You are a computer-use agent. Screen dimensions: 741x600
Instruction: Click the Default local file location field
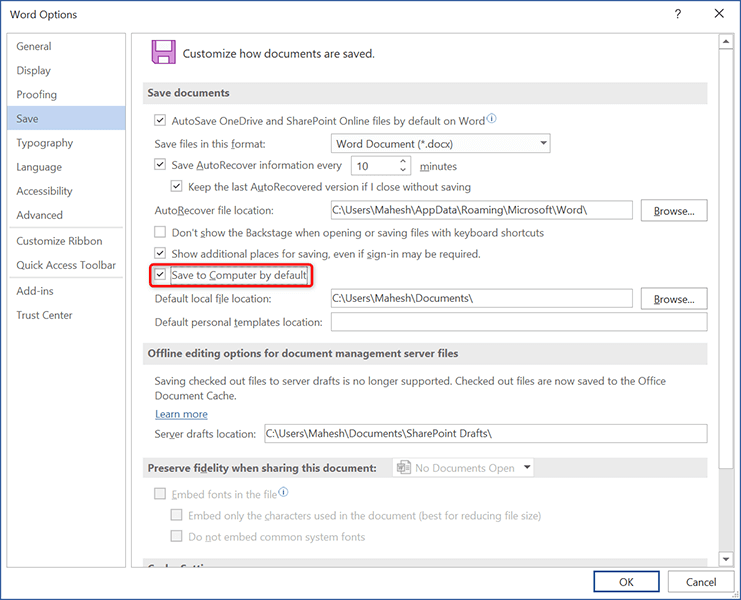[x=481, y=298]
